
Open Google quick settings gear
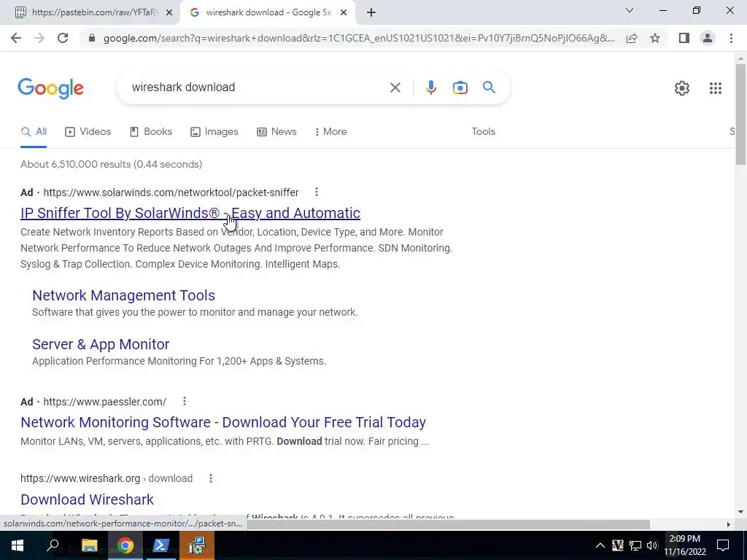point(682,88)
